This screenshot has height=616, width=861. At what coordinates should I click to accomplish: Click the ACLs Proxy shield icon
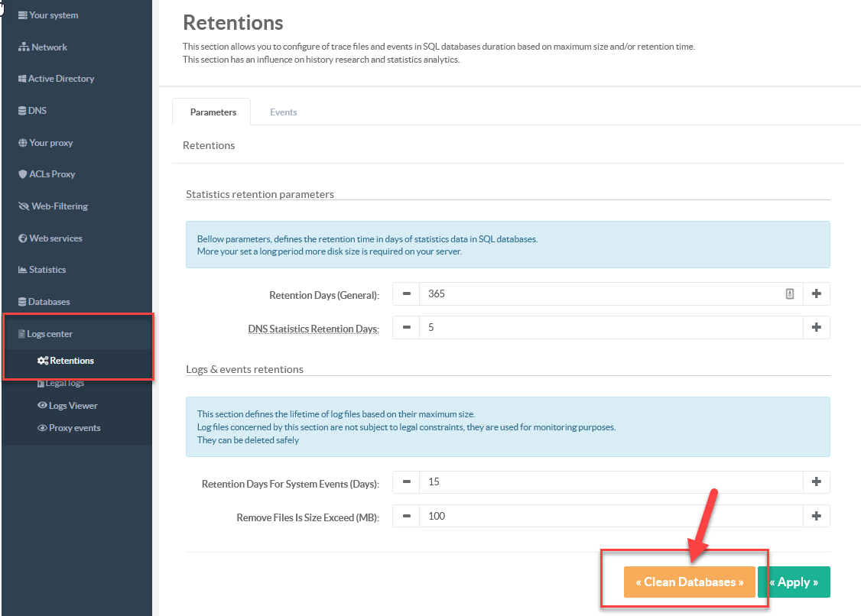(23, 174)
